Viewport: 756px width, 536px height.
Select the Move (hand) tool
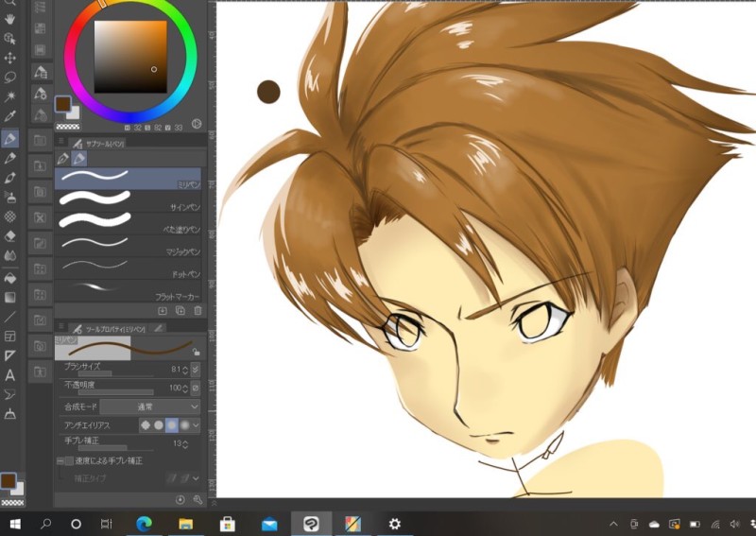[x=9, y=19]
